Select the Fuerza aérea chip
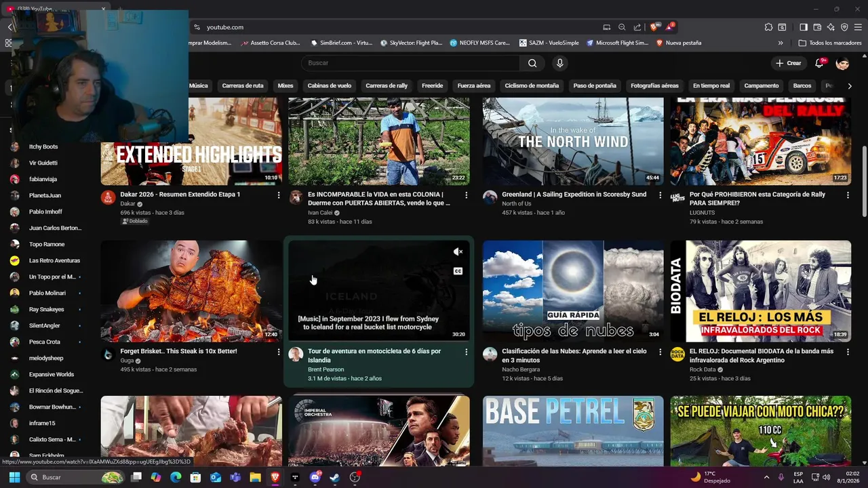This screenshot has width=868, height=488. (474, 86)
